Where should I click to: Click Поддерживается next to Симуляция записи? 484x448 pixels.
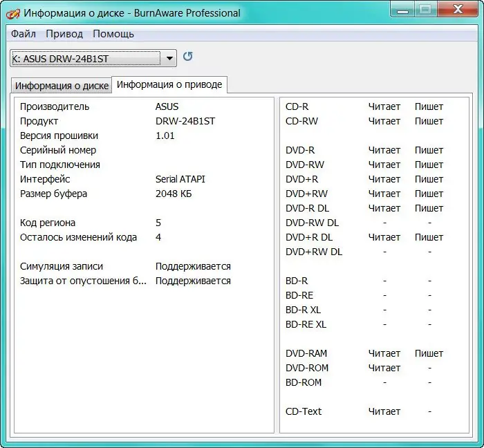click(193, 266)
